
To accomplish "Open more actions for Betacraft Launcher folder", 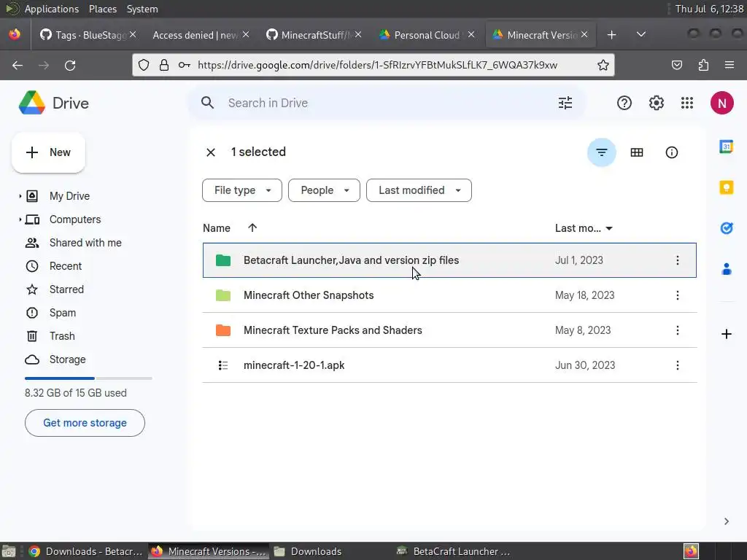I will [x=678, y=260].
